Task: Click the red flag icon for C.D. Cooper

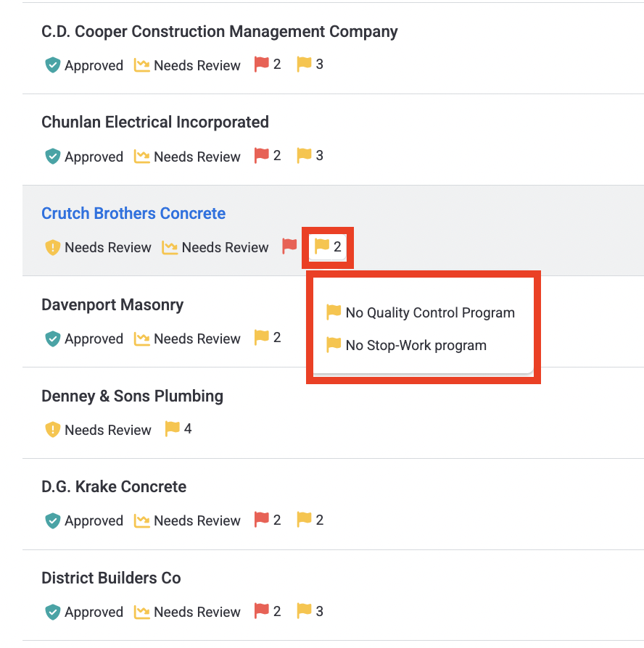Action: [x=261, y=65]
